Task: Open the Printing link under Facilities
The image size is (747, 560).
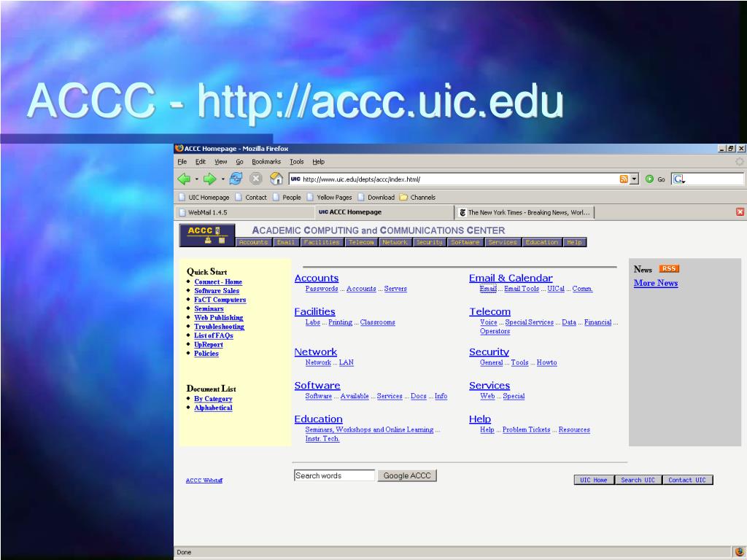Action: click(x=340, y=322)
